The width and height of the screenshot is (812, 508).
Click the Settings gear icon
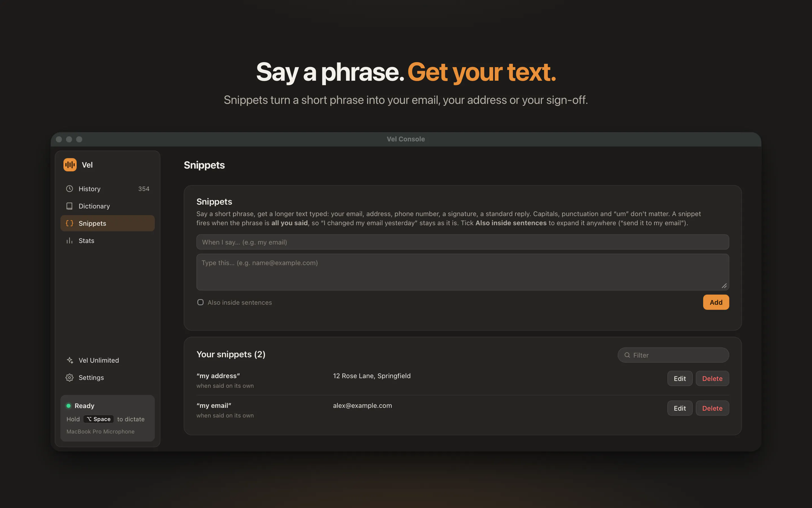[x=69, y=378]
